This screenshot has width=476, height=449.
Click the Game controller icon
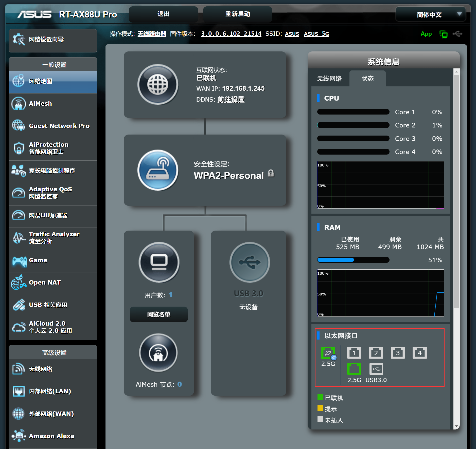20,261
